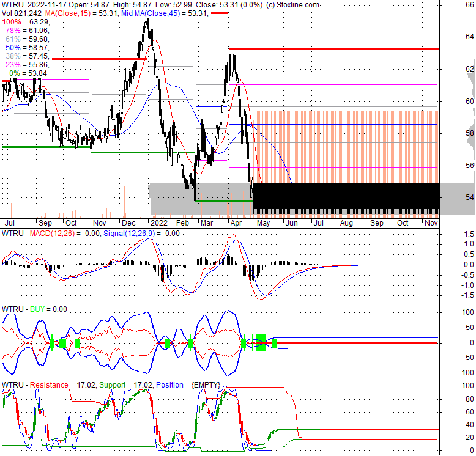Click the 80 label on the bottom panel axis

[470, 399]
